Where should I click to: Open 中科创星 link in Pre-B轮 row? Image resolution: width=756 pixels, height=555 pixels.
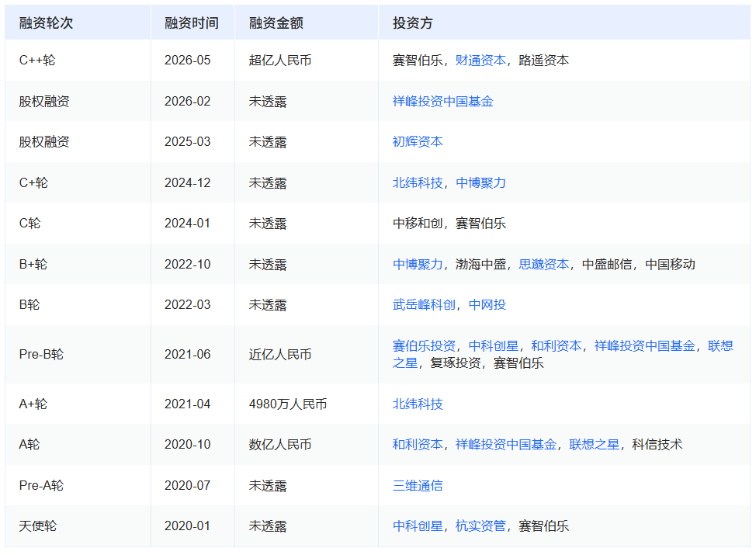493,345
